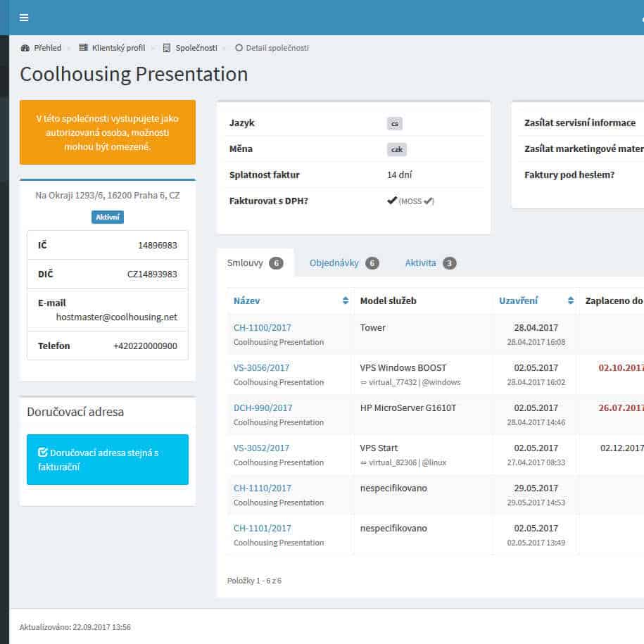Go to Společnosti breadcrumb link
The width and height of the screenshot is (644, 644).
click(196, 48)
